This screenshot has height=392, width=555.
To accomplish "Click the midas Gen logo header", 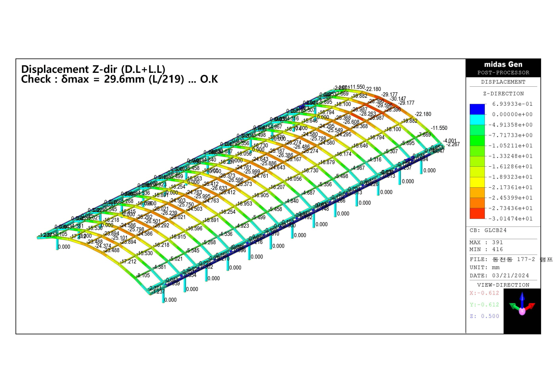I will (x=503, y=64).
